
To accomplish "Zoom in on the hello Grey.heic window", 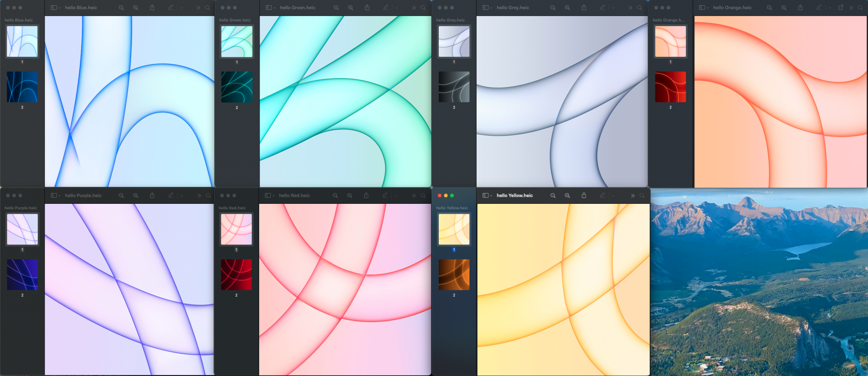I will [567, 8].
